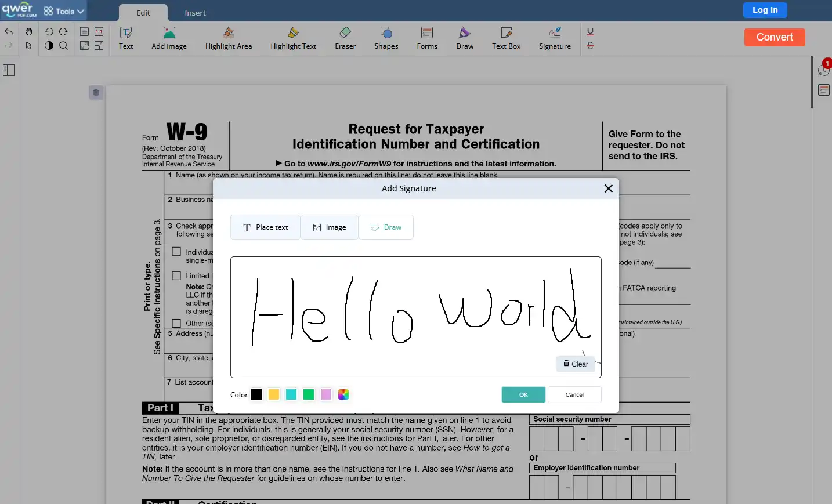Pick the turquoise color swatch
The width and height of the screenshot is (832, 504).
(291, 394)
